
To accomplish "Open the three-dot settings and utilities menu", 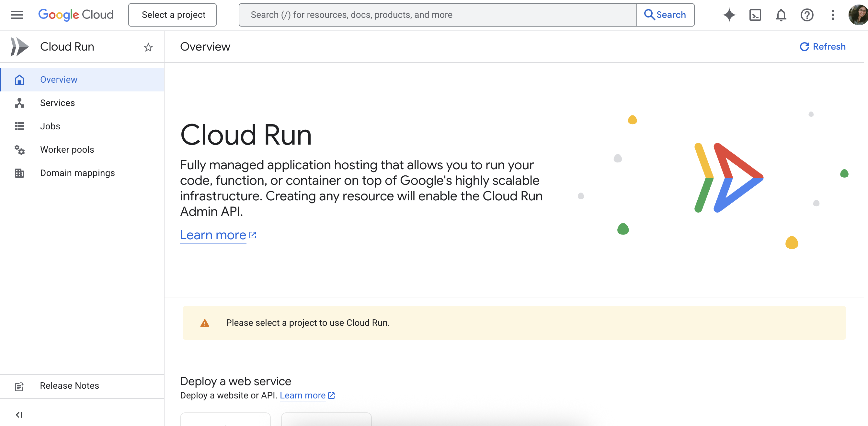I will point(833,15).
